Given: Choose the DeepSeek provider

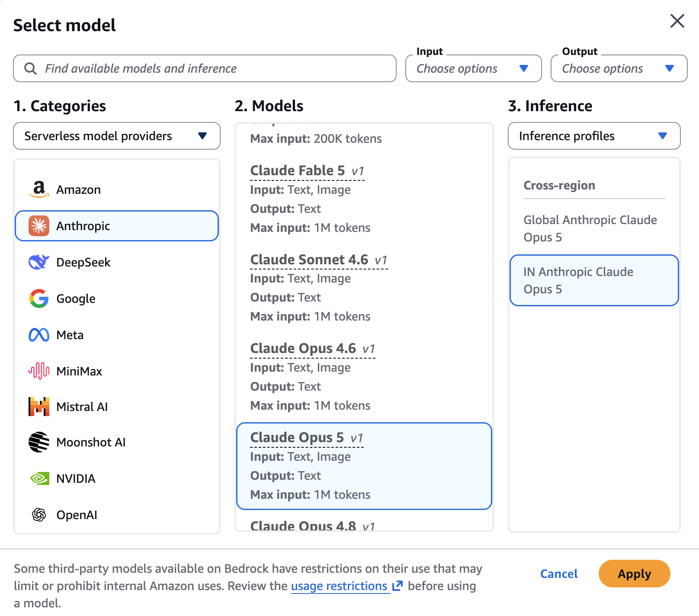Looking at the screenshot, I should coord(117,262).
